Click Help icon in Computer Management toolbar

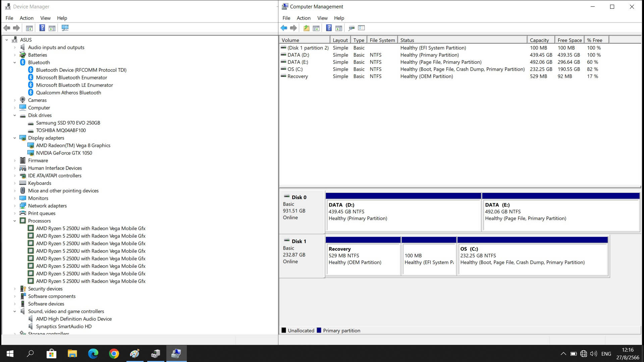tap(329, 28)
